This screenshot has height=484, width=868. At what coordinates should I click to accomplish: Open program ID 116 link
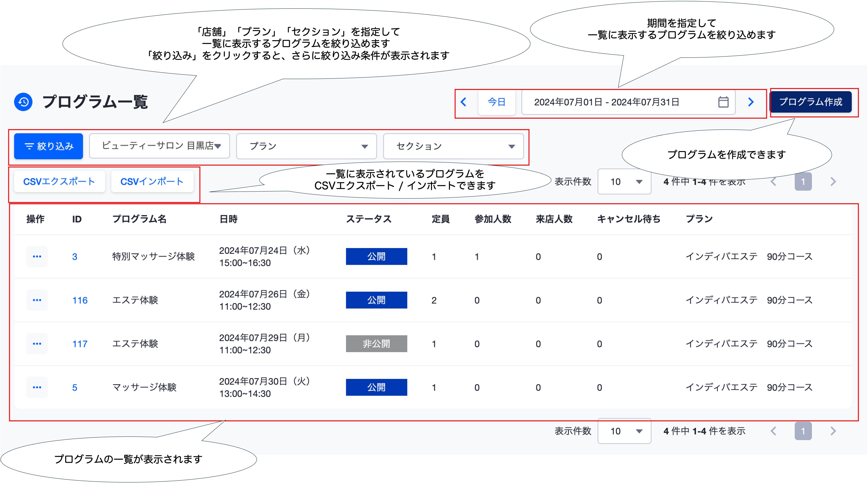(80, 301)
